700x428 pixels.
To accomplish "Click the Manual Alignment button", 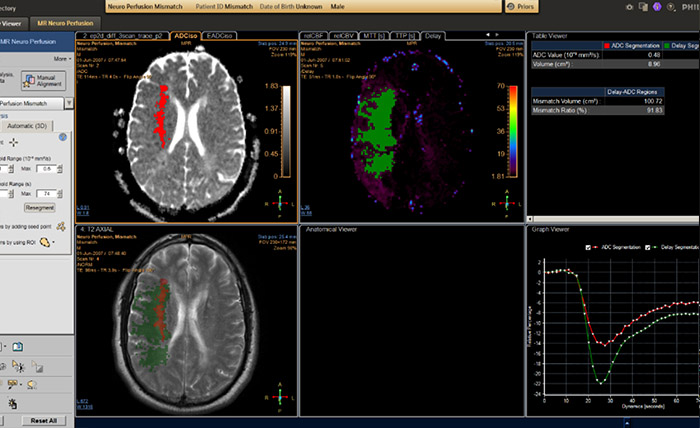I will click(x=43, y=81).
